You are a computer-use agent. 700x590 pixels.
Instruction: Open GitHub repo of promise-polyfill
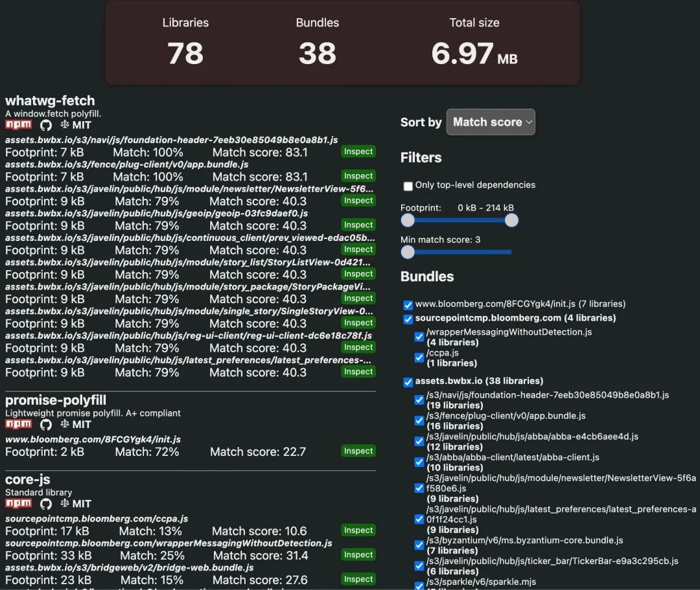click(x=46, y=425)
